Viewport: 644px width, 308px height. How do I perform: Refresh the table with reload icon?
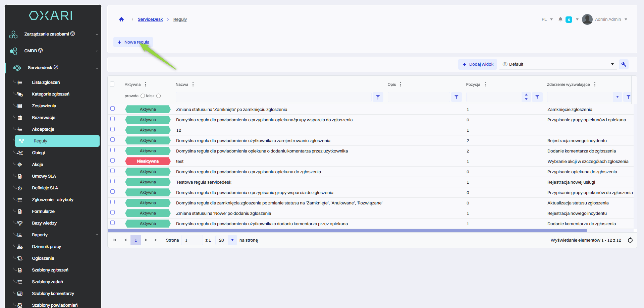tap(630, 240)
